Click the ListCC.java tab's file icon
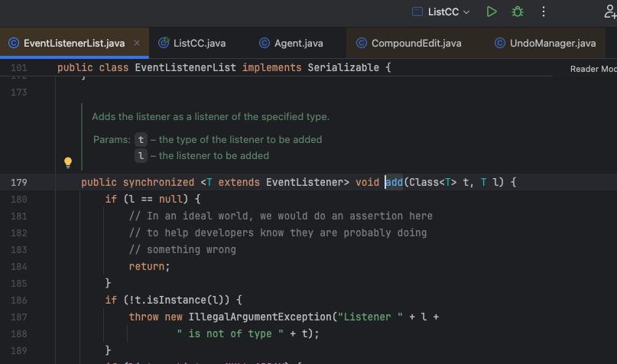The height and width of the screenshot is (364, 617). click(x=164, y=44)
